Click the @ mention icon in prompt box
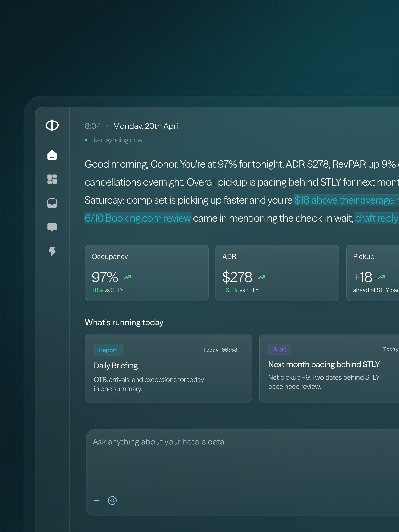This screenshot has width=399, height=532. [112, 500]
